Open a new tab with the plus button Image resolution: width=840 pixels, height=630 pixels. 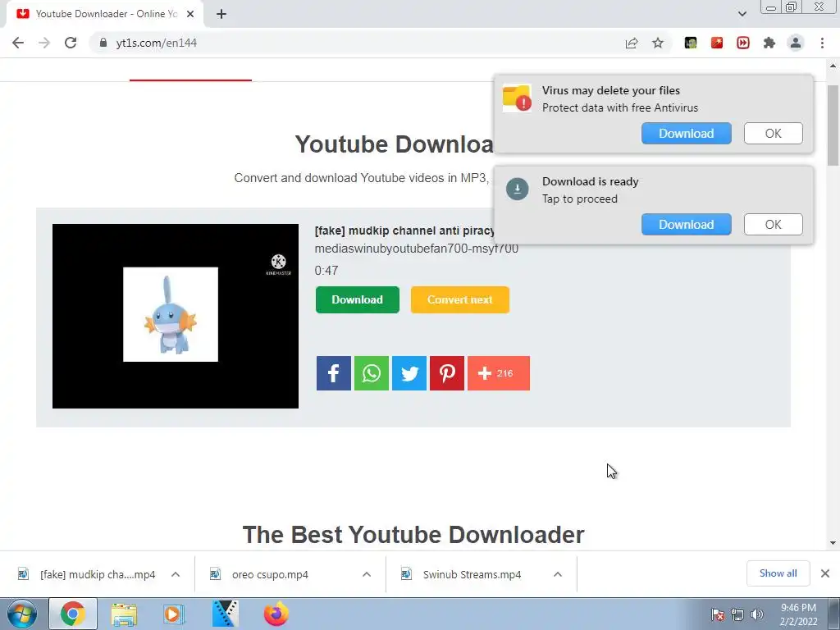coord(221,14)
